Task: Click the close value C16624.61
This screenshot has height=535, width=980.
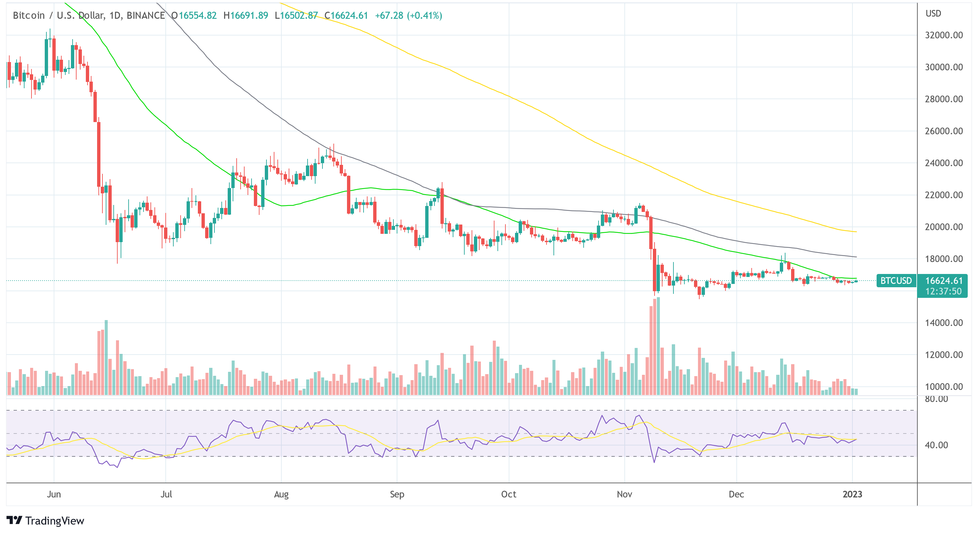Action: click(x=346, y=15)
